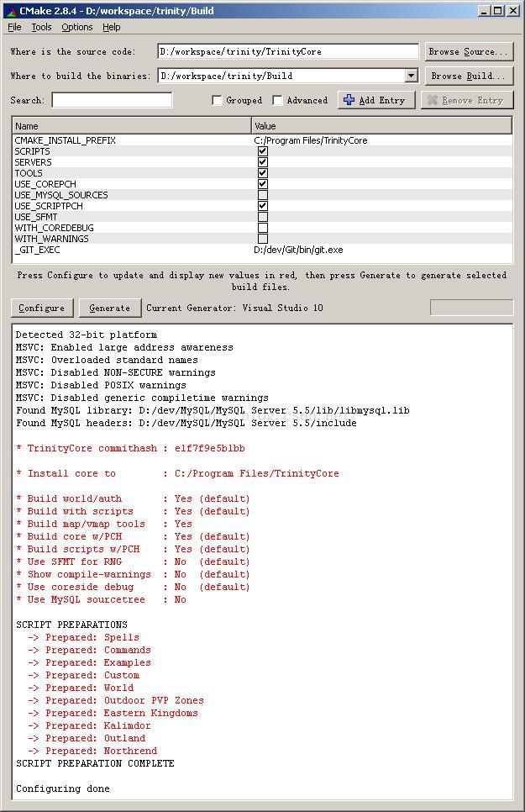Click 'Prepared: Northrend' log line
This screenshot has width=525, height=812.
point(92,751)
